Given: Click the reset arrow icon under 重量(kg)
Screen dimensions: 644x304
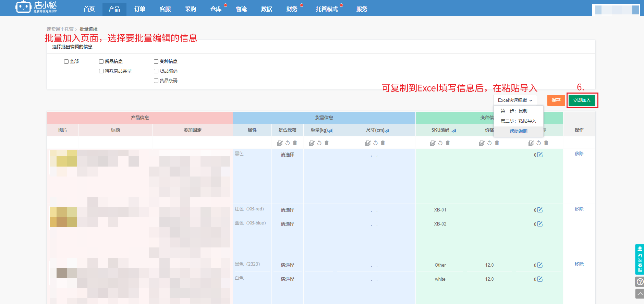Looking at the screenshot, I should [319, 143].
